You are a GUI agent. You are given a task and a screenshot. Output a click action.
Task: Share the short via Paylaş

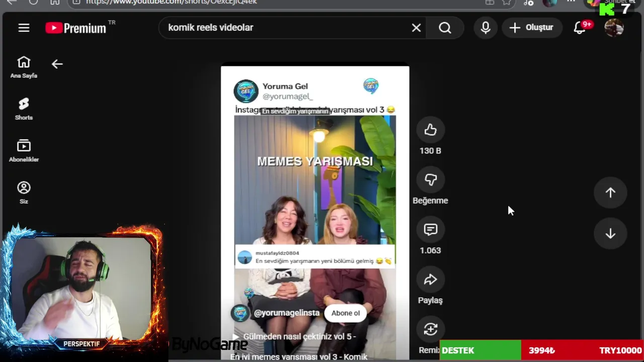coord(430,280)
